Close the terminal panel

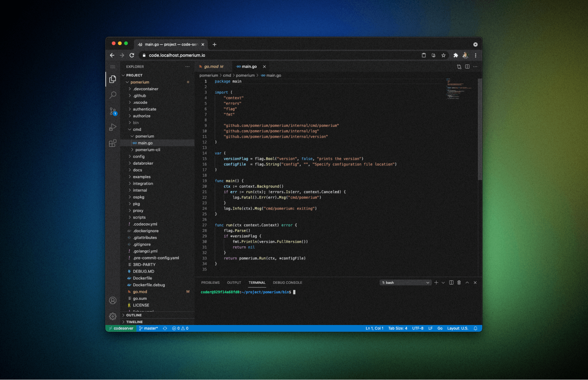tap(475, 283)
